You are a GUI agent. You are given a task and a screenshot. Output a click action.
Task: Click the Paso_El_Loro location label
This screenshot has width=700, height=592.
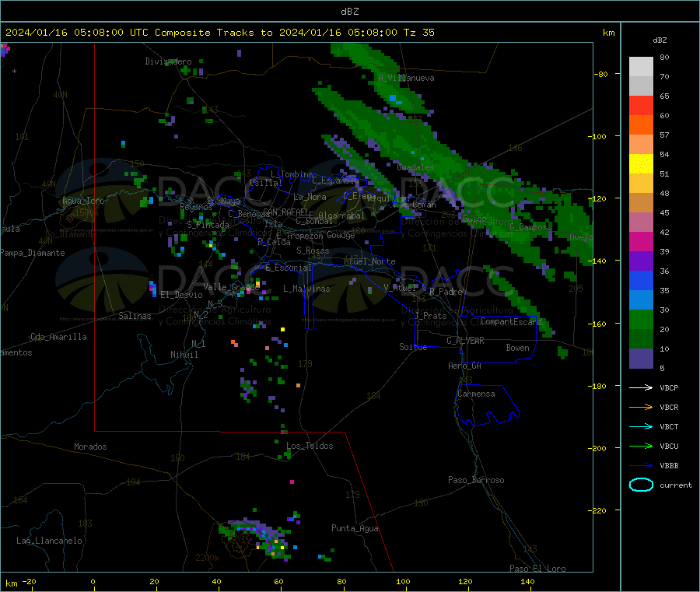click(537, 569)
